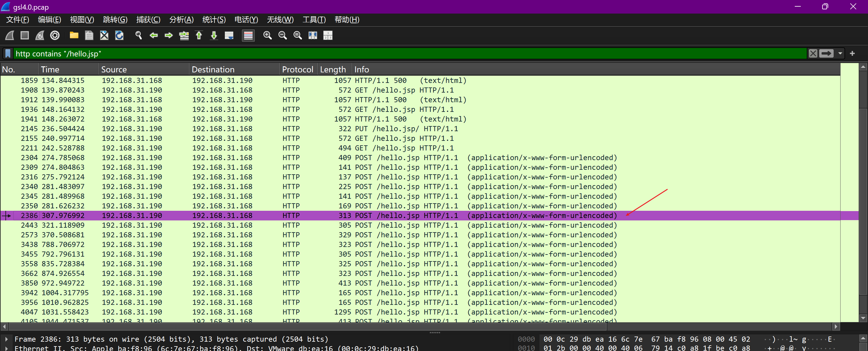868x351 pixels.
Task: Open the 分析(A) menu
Action: pos(181,20)
